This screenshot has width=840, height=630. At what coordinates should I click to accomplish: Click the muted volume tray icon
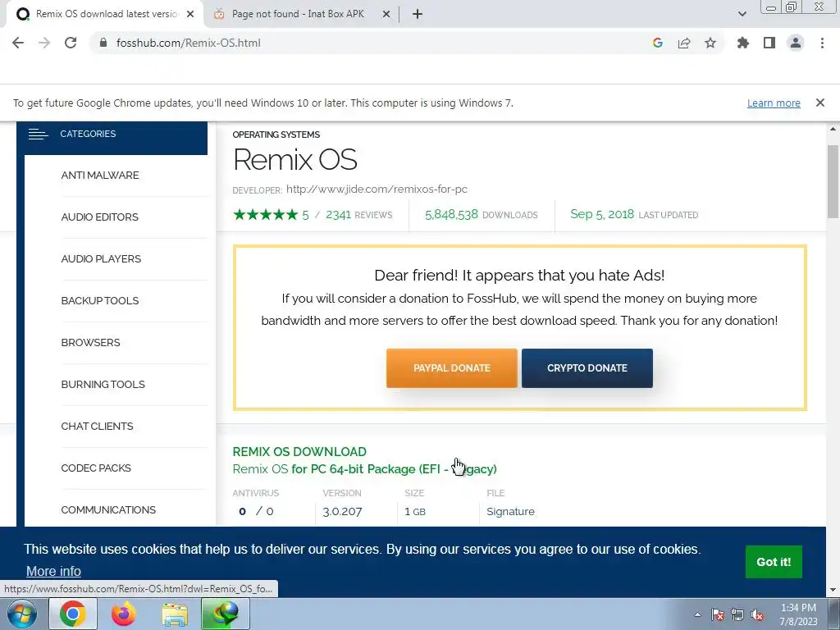point(757,614)
